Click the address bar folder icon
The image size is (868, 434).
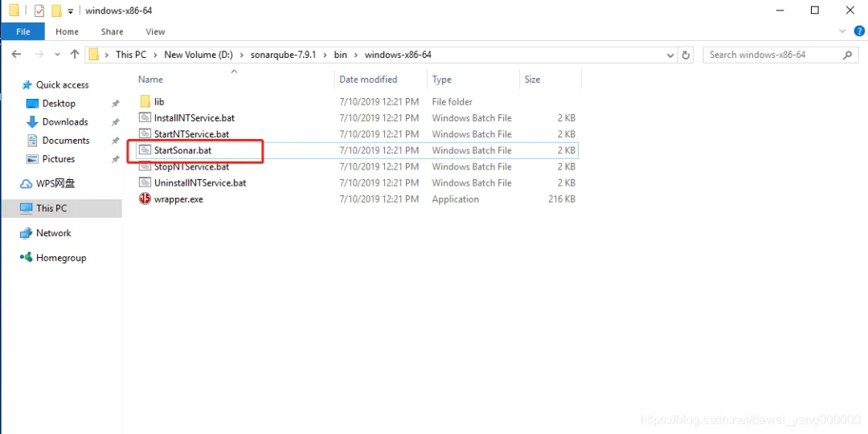[94, 55]
